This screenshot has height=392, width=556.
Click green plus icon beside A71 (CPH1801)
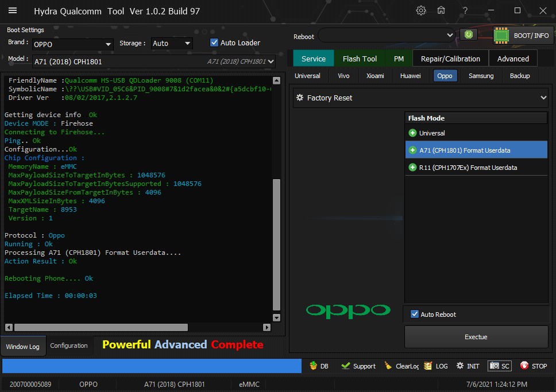(412, 150)
